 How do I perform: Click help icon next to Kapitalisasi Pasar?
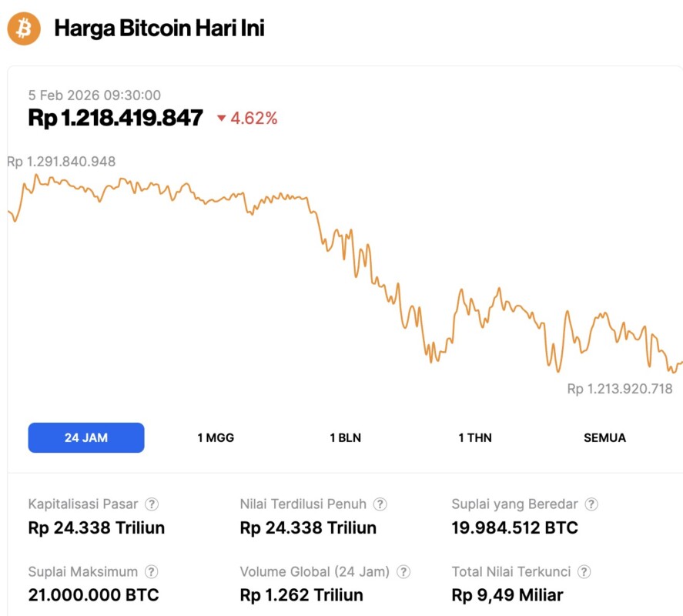[x=152, y=504]
